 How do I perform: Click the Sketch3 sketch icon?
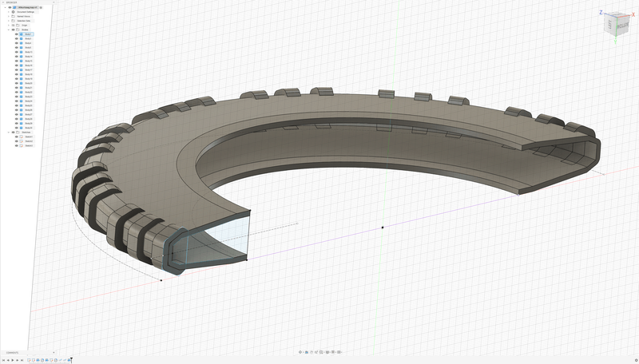click(x=22, y=145)
